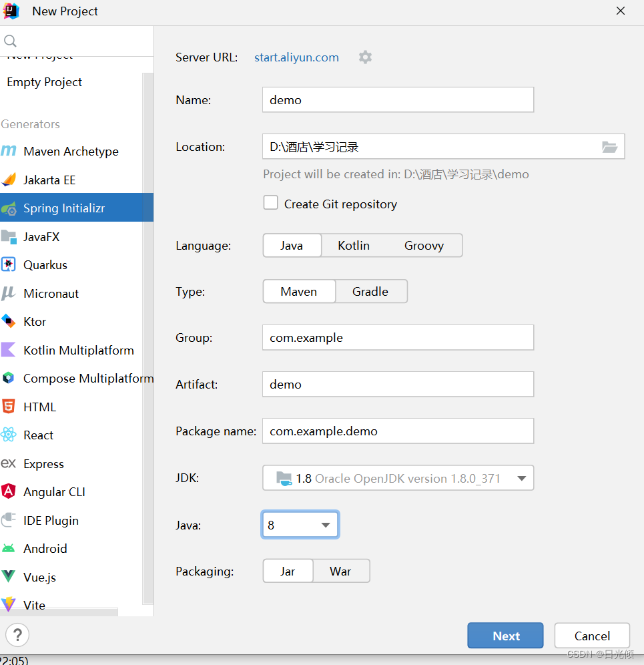This screenshot has width=644, height=665.
Task: Select Jar packaging
Action: pos(288,572)
